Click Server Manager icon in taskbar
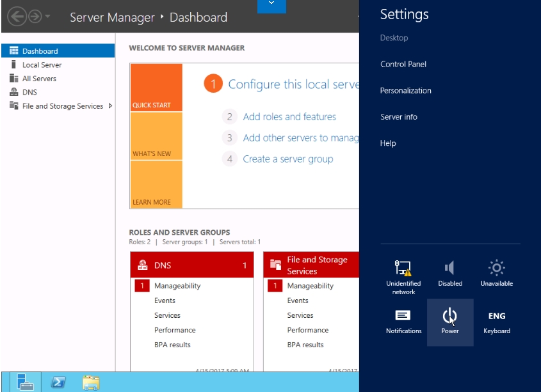541x392 pixels. [26, 382]
